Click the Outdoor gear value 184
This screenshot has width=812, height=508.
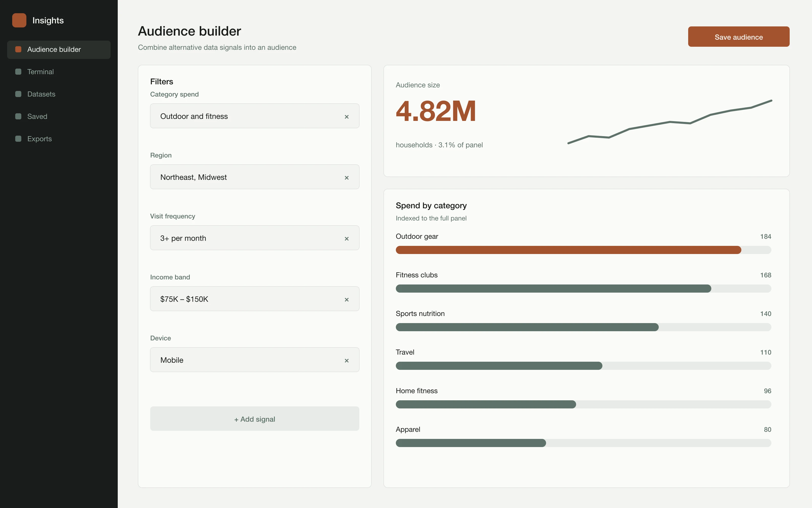coord(765,236)
